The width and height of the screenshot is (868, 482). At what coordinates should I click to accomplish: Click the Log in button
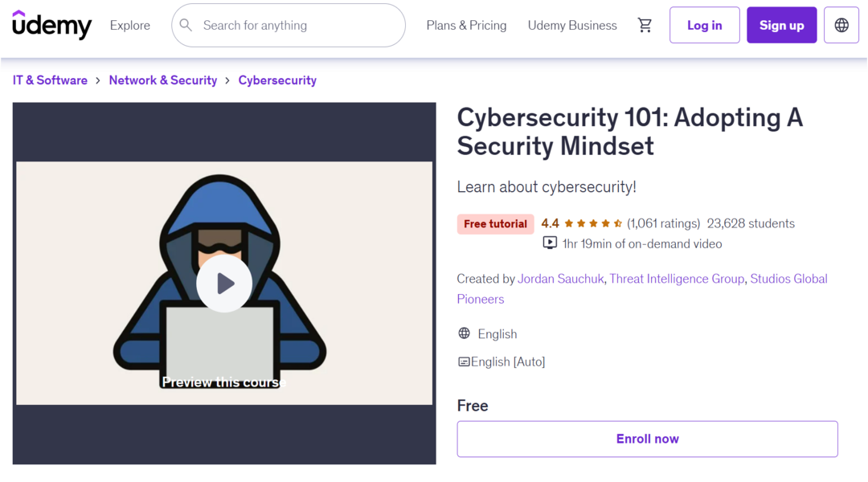(704, 25)
